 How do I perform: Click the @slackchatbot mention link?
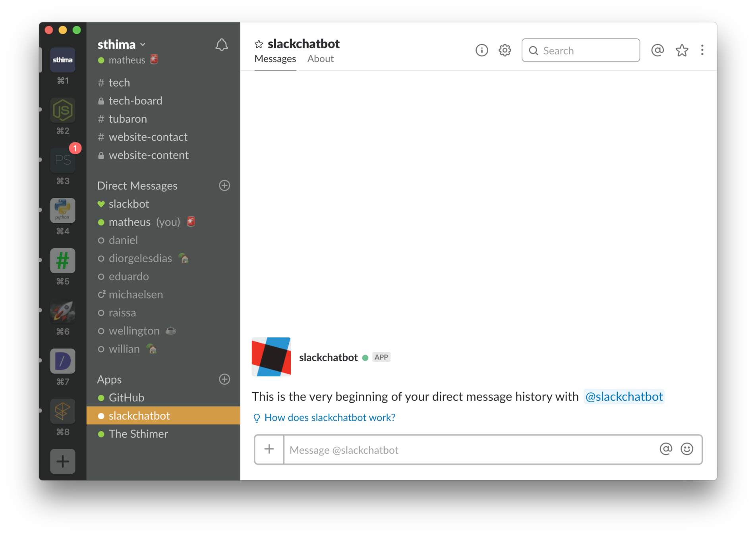(624, 397)
